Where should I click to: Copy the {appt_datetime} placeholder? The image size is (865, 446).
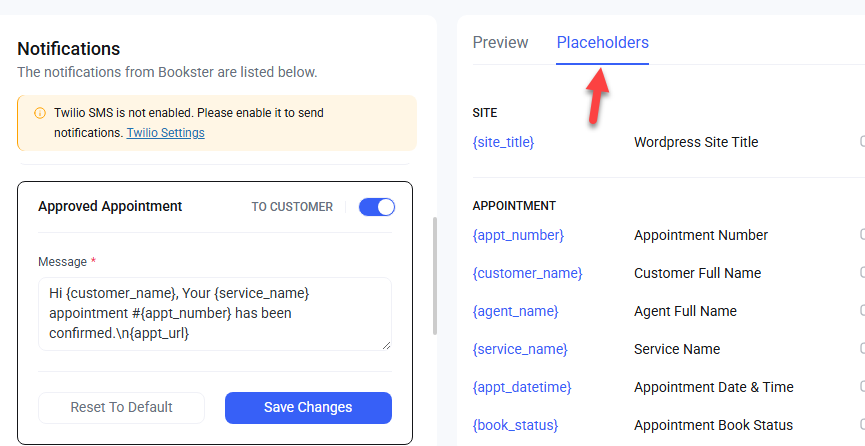[x=522, y=387]
